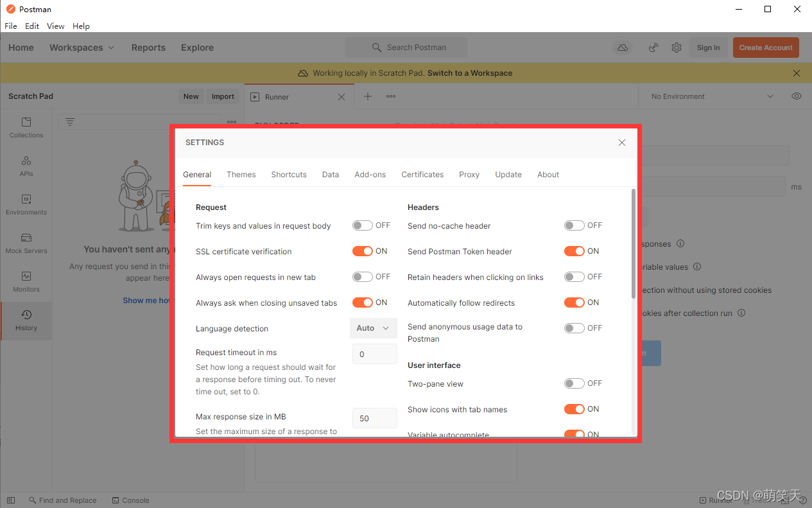
Task: Go to Home in top navigation
Action: pos(21,48)
